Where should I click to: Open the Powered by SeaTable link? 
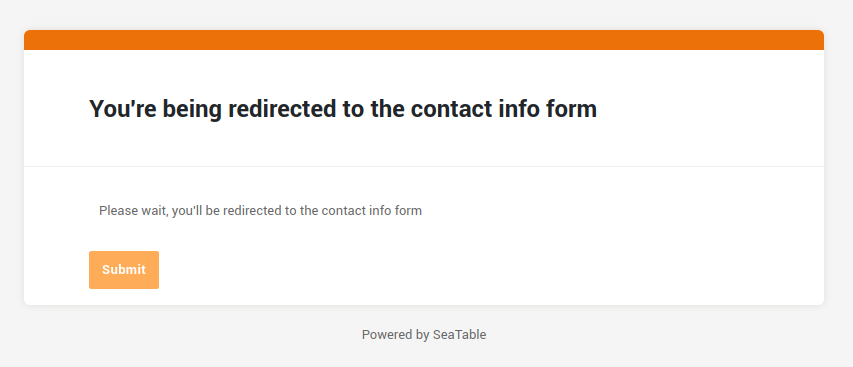[x=424, y=334]
